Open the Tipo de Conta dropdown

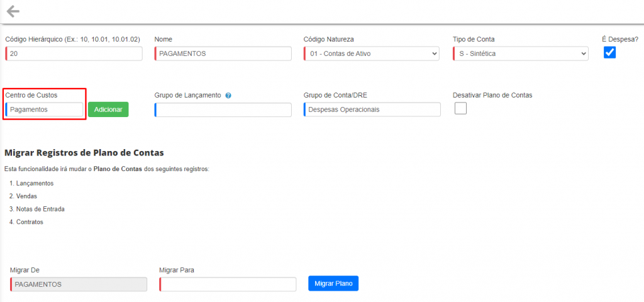[521, 53]
